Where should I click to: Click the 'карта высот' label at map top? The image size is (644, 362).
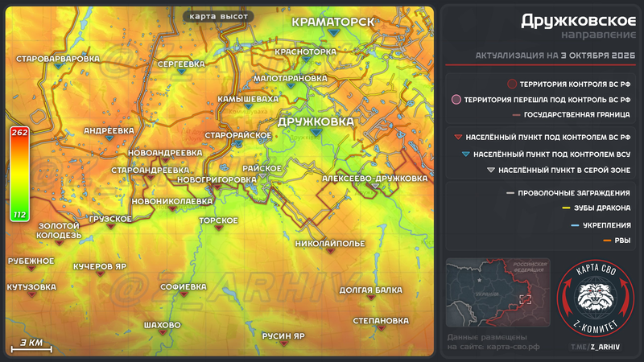(x=218, y=16)
